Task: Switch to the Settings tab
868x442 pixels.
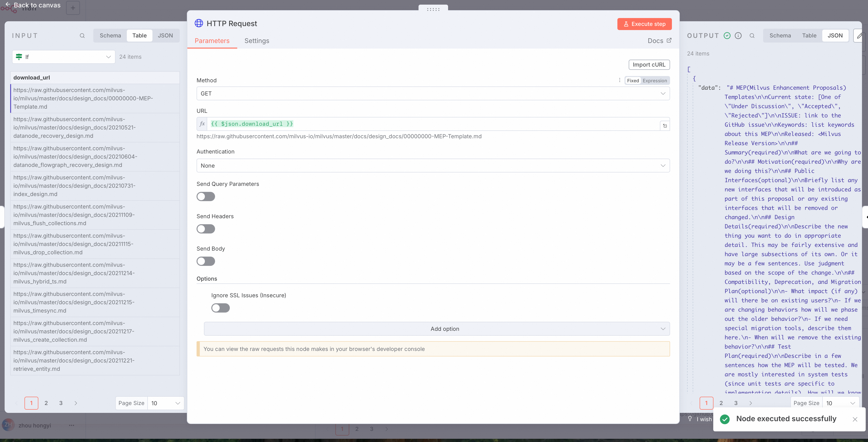Action: pyautogui.click(x=256, y=40)
